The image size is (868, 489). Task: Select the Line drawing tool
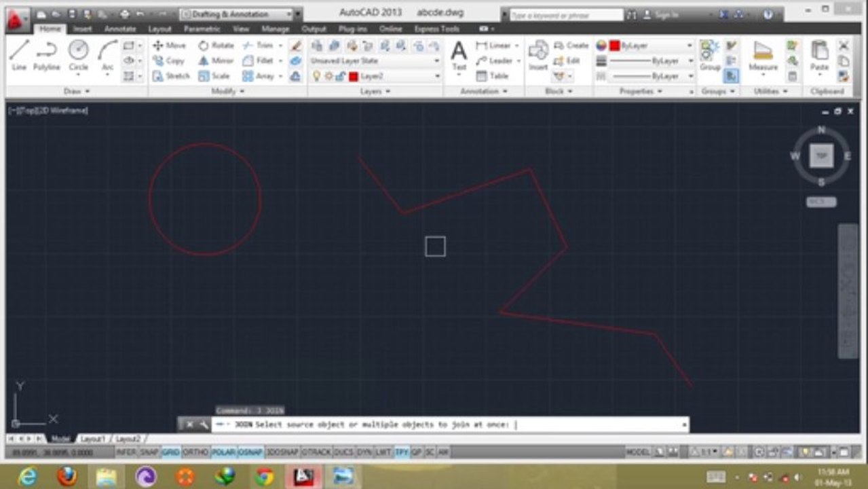coord(19,55)
